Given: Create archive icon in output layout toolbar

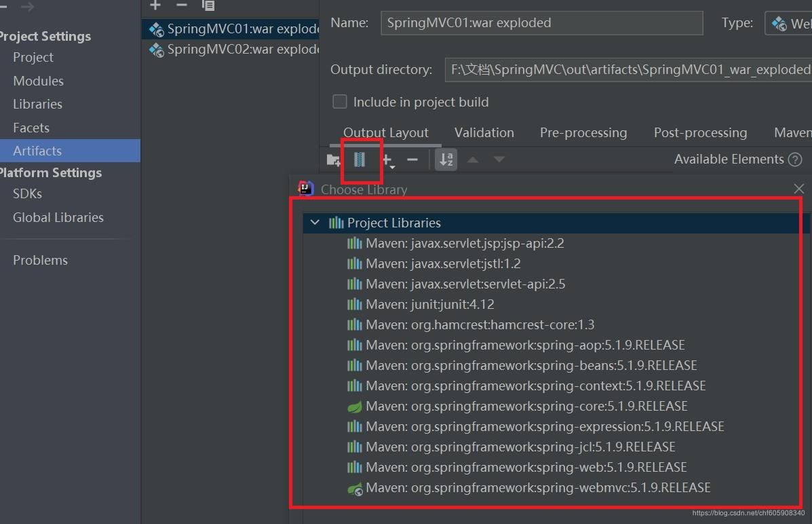Looking at the screenshot, I should (x=360, y=160).
